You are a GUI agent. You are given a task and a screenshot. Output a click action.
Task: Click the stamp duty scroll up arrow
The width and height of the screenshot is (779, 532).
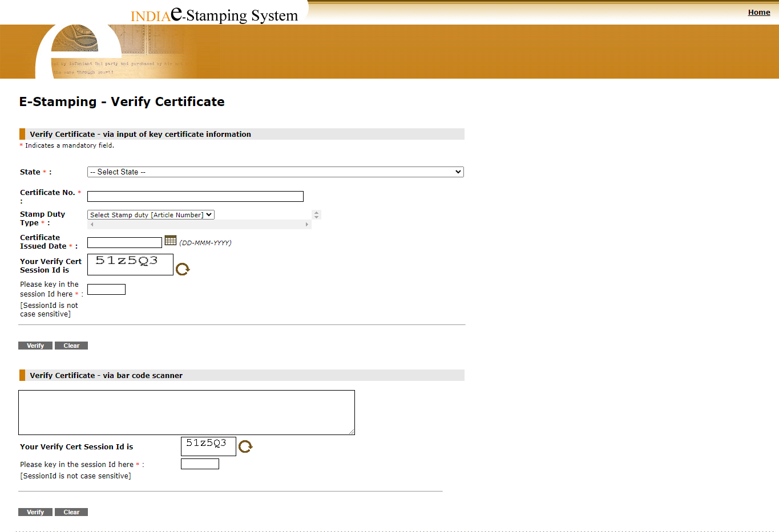point(317,213)
